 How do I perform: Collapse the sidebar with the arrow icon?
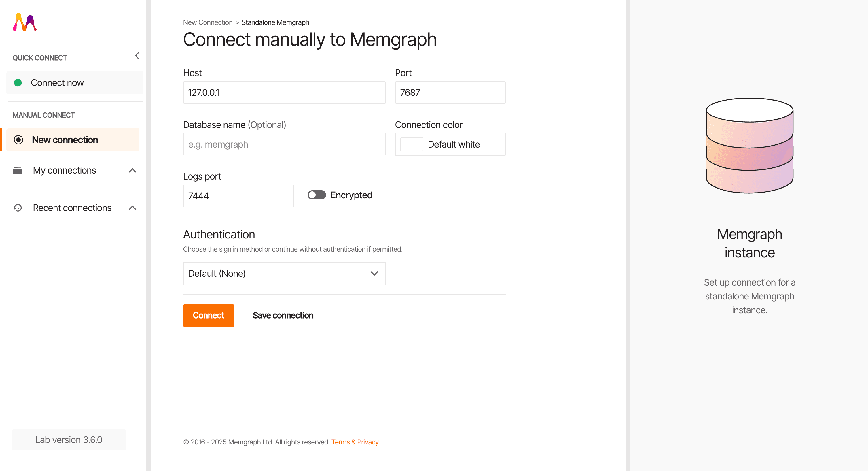tap(136, 56)
